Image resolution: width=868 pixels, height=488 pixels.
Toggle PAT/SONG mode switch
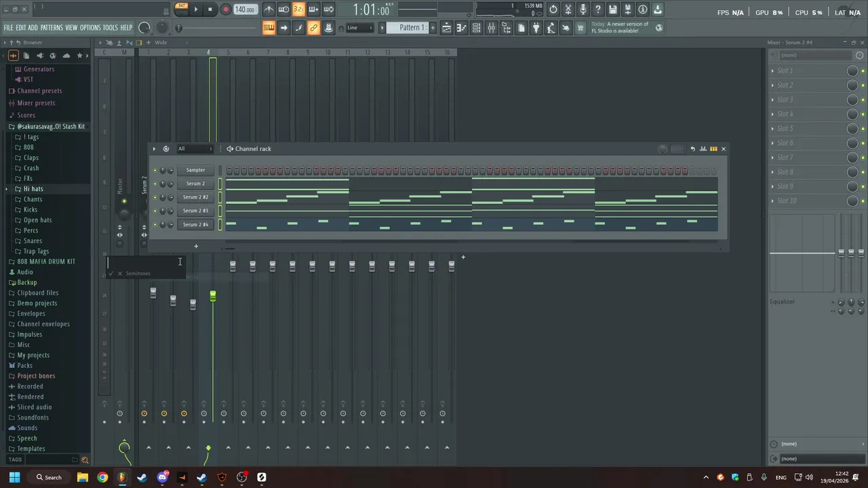181,9
